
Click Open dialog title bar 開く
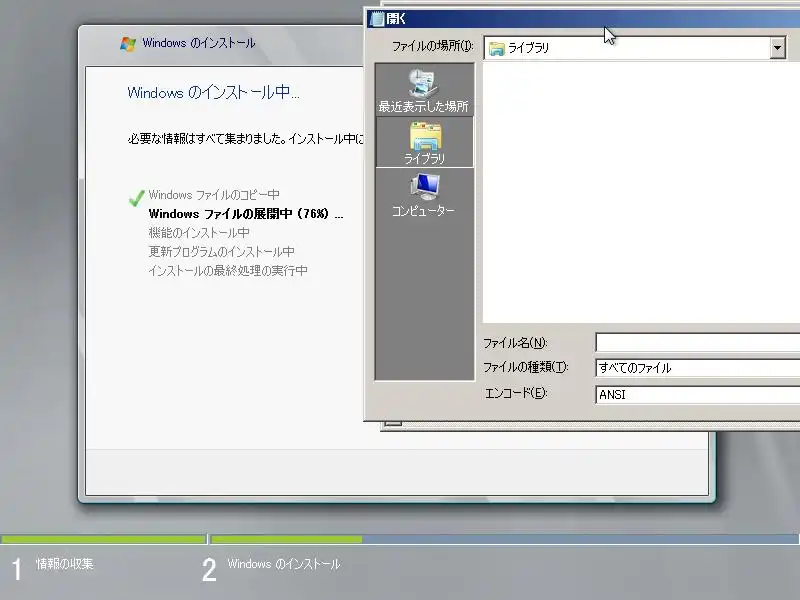[x=583, y=19]
